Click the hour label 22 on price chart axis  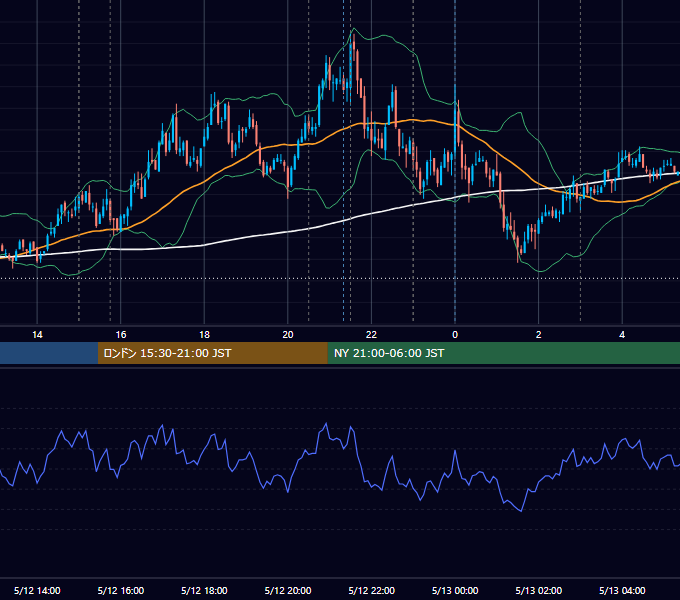pyautogui.click(x=372, y=335)
